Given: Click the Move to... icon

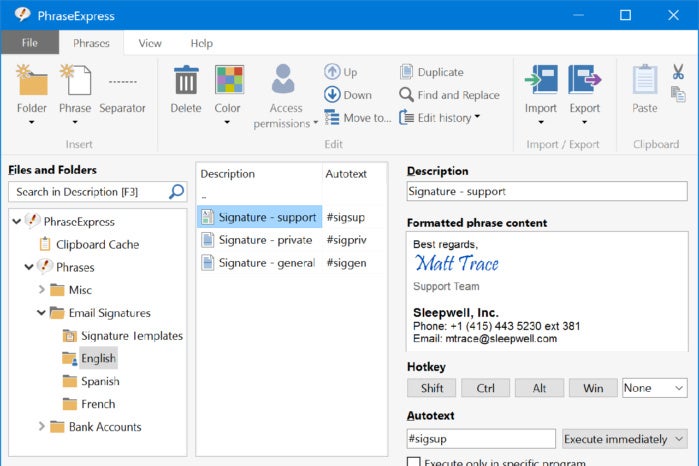Looking at the screenshot, I should point(332,117).
